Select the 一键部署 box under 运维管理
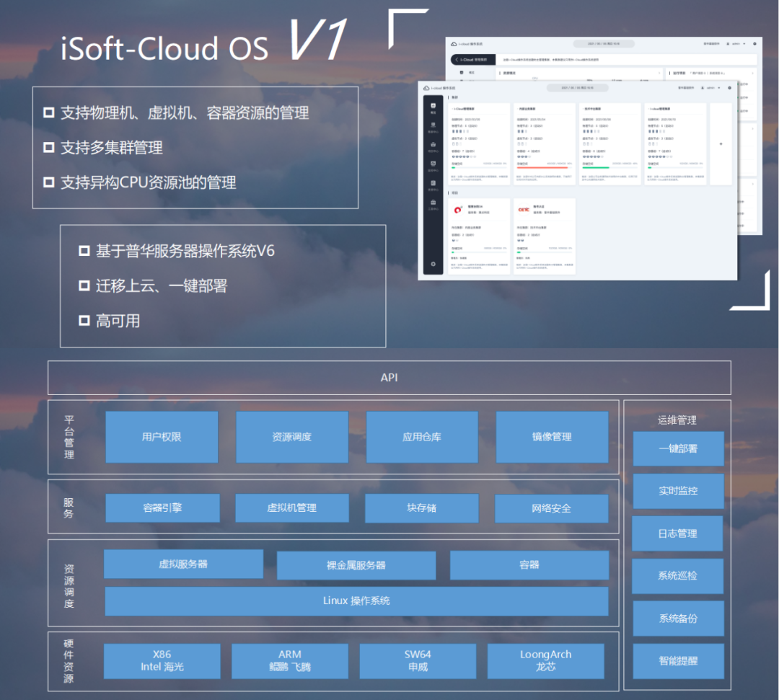This screenshot has height=700, width=779. pos(678,449)
